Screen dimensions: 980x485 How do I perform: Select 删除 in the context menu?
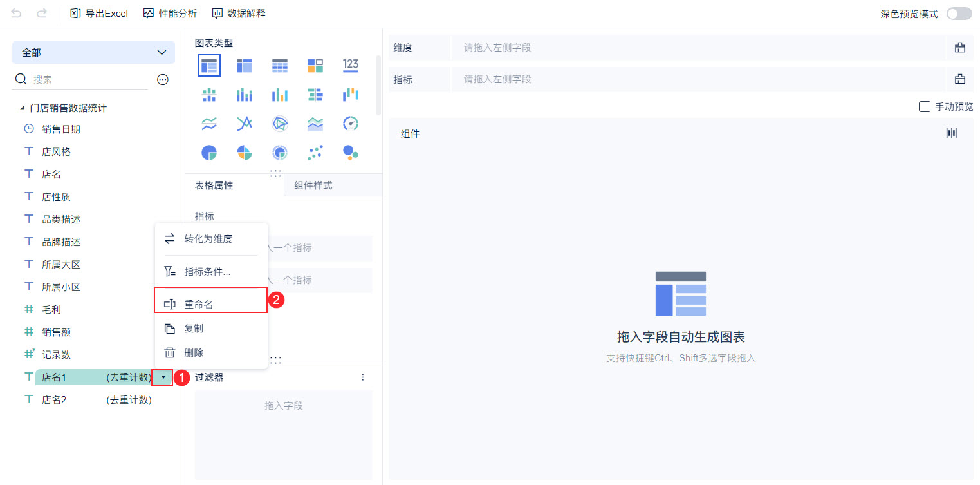[x=211, y=353]
